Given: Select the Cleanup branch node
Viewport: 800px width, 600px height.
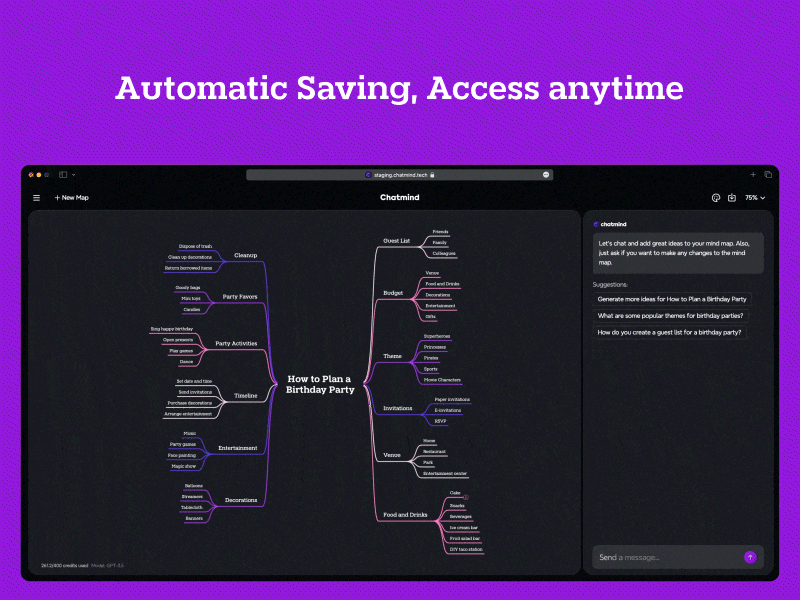Looking at the screenshot, I should (x=245, y=255).
